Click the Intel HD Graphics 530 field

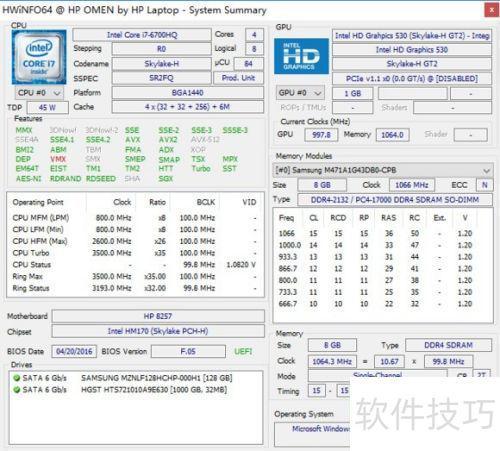(412, 50)
